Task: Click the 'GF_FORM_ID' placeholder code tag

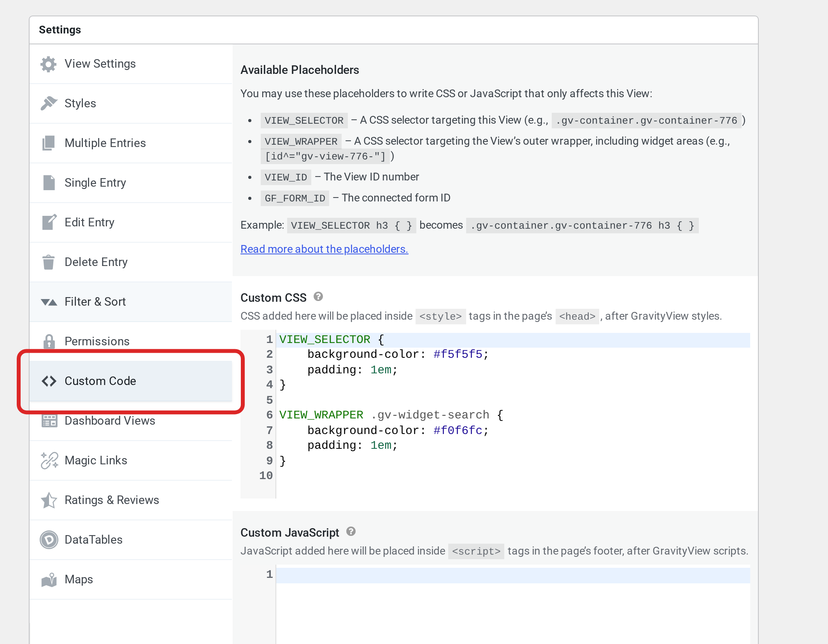Action: pos(295,198)
